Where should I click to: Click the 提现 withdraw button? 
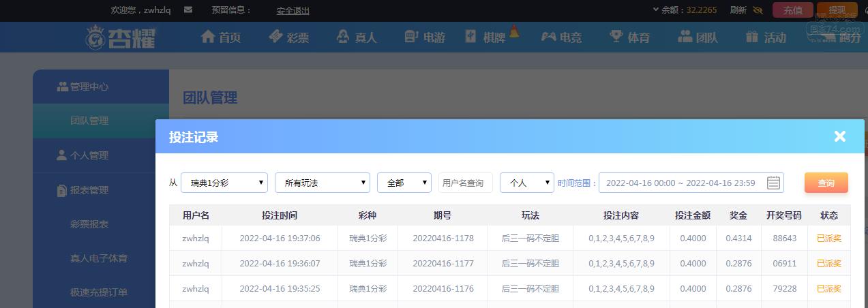pos(837,10)
